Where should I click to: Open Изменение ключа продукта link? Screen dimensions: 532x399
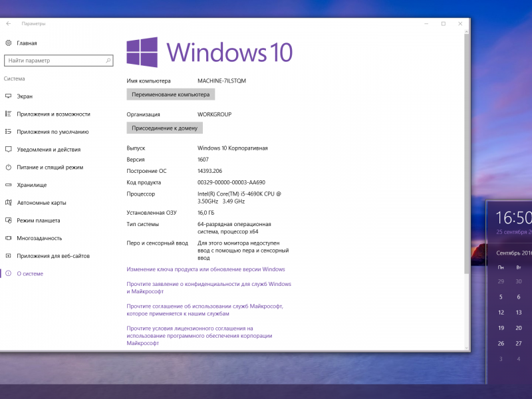tap(205, 269)
